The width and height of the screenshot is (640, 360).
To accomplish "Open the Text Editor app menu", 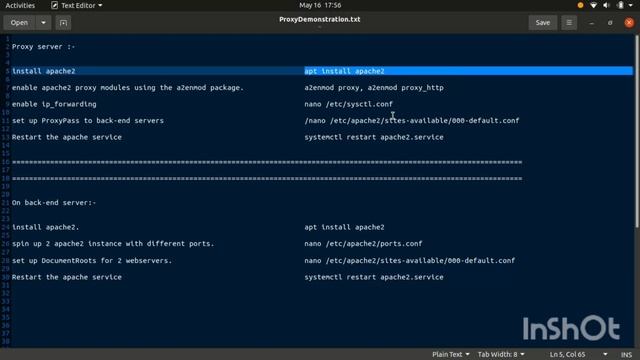I will (x=77, y=5).
